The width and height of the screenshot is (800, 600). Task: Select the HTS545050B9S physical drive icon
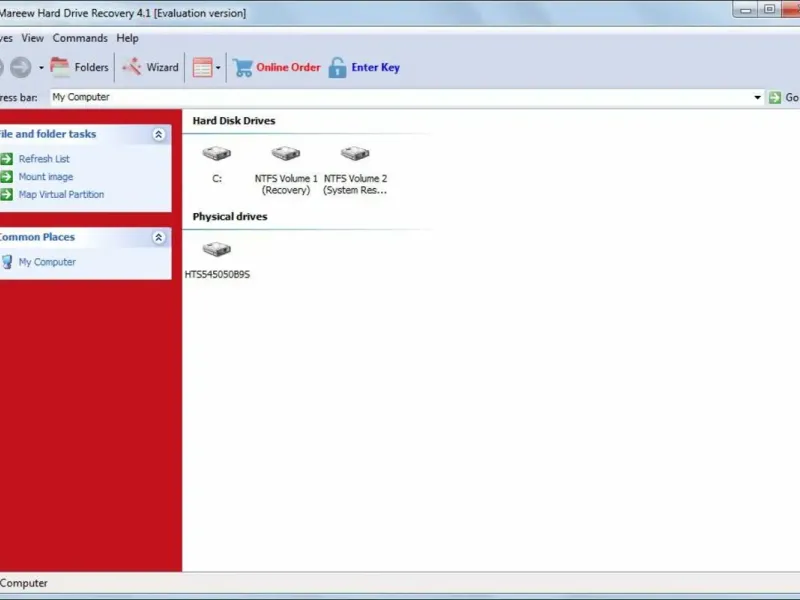tap(217, 249)
